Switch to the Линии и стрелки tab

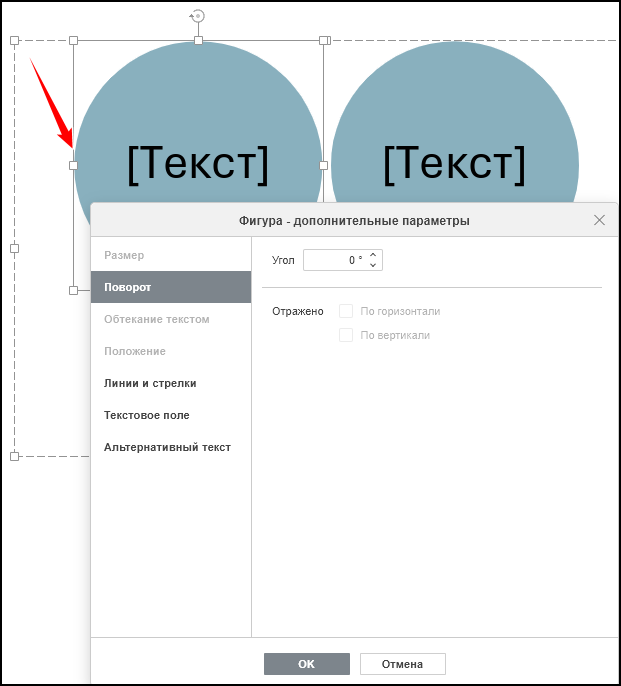coord(171,383)
